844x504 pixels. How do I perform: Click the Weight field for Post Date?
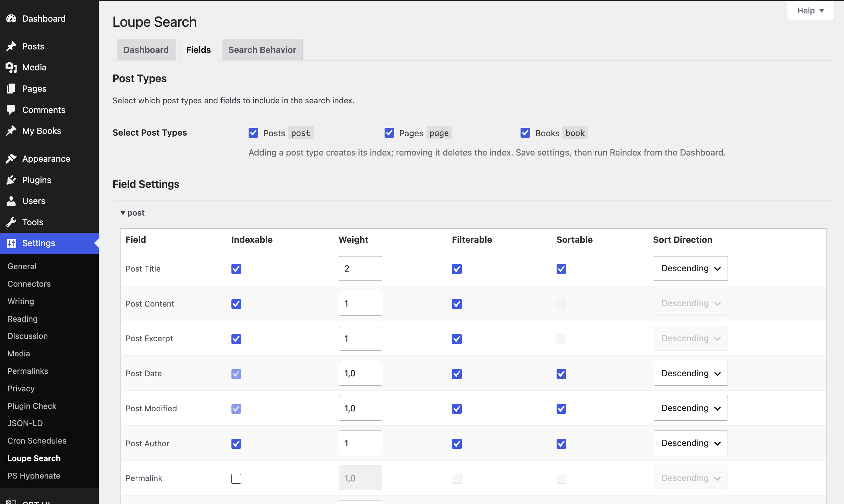[360, 373]
